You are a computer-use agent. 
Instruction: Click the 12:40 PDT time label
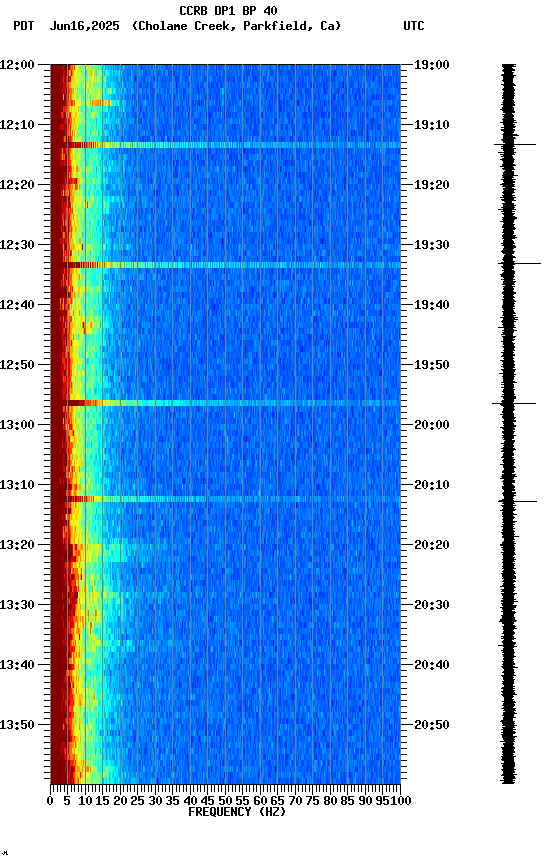click(17, 305)
